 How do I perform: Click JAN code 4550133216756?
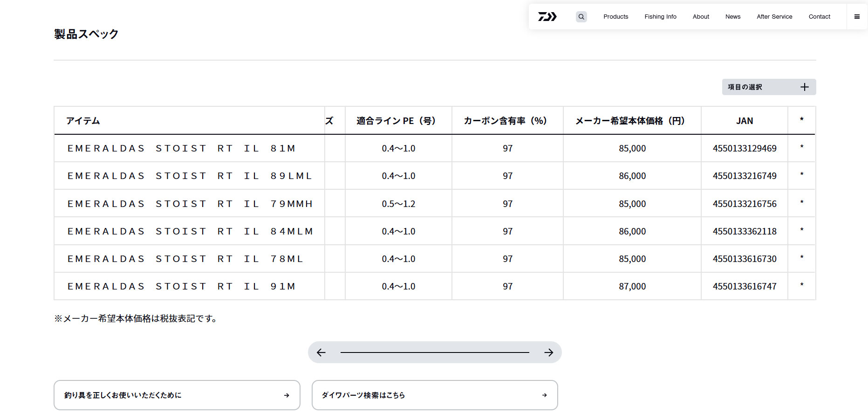point(745,204)
